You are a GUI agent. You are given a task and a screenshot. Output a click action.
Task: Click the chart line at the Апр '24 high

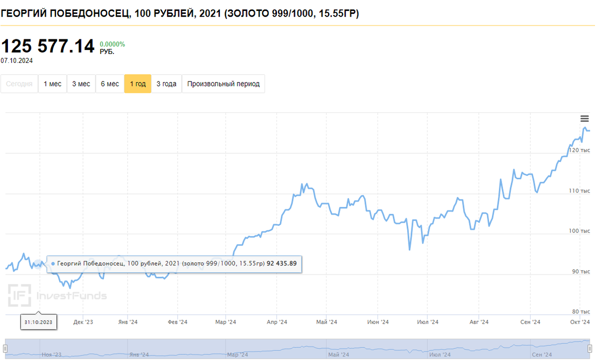(302, 184)
